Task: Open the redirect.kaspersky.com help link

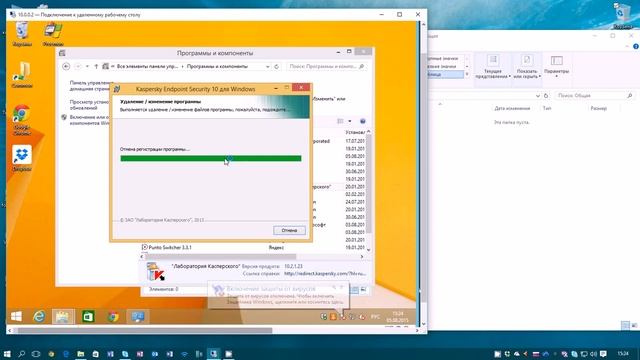Action: [x=325, y=273]
